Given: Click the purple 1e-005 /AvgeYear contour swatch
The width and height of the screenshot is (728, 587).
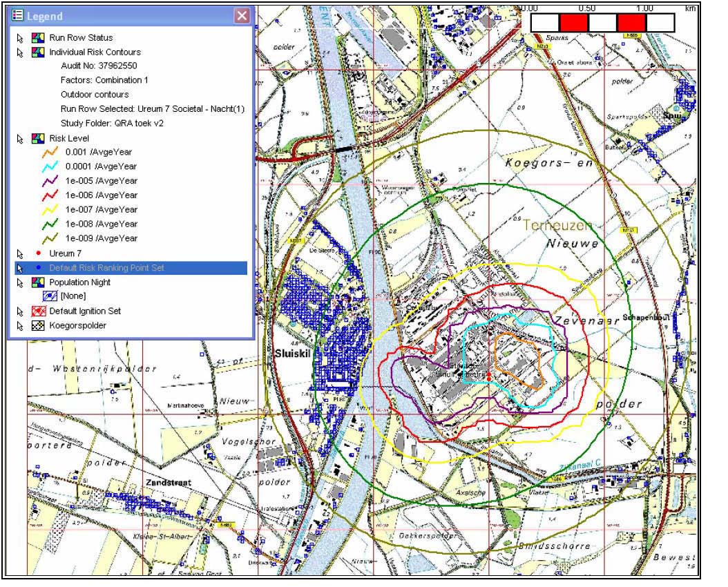Looking at the screenshot, I should 50,181.
